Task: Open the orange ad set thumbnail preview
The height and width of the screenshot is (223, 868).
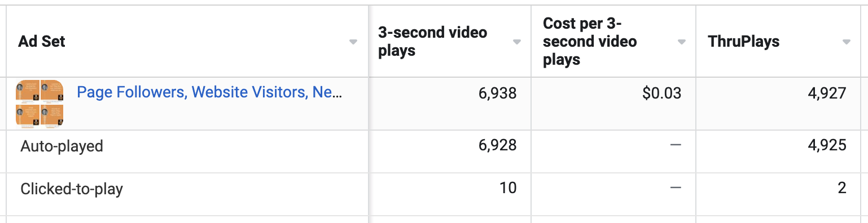Action: click(40, 104)
